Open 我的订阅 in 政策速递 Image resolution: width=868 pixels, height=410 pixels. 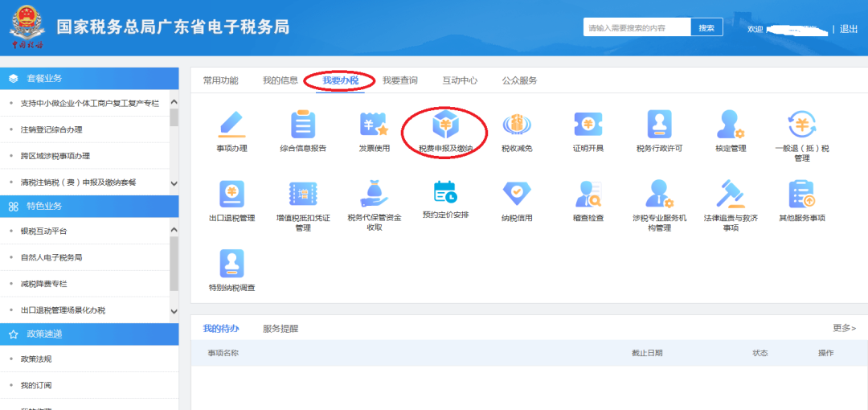[36, 385]
